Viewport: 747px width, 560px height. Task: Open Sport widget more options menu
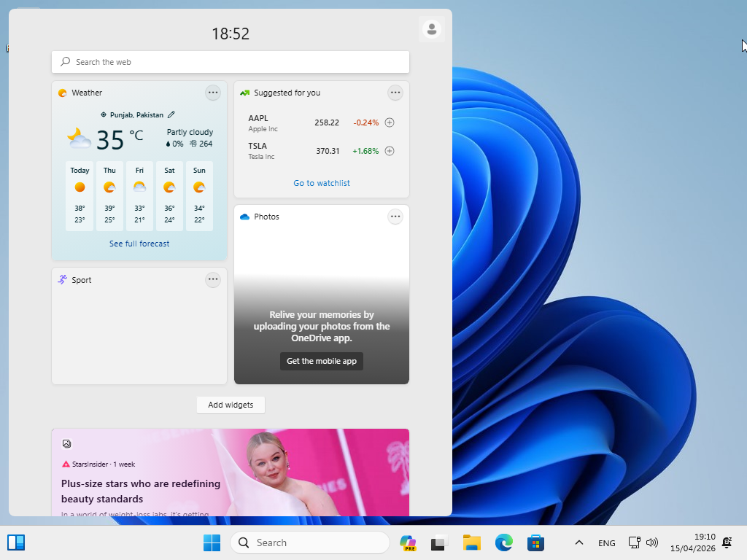click(213, 279)
